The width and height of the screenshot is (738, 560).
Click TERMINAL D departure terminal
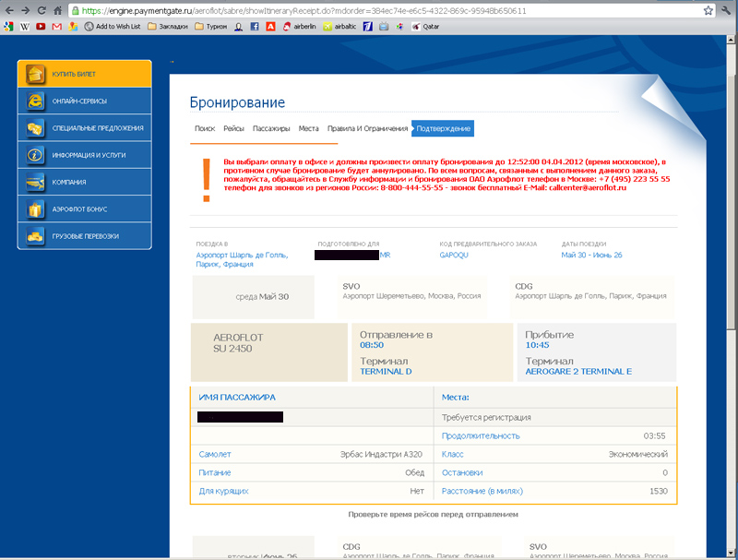pos(386,371)
